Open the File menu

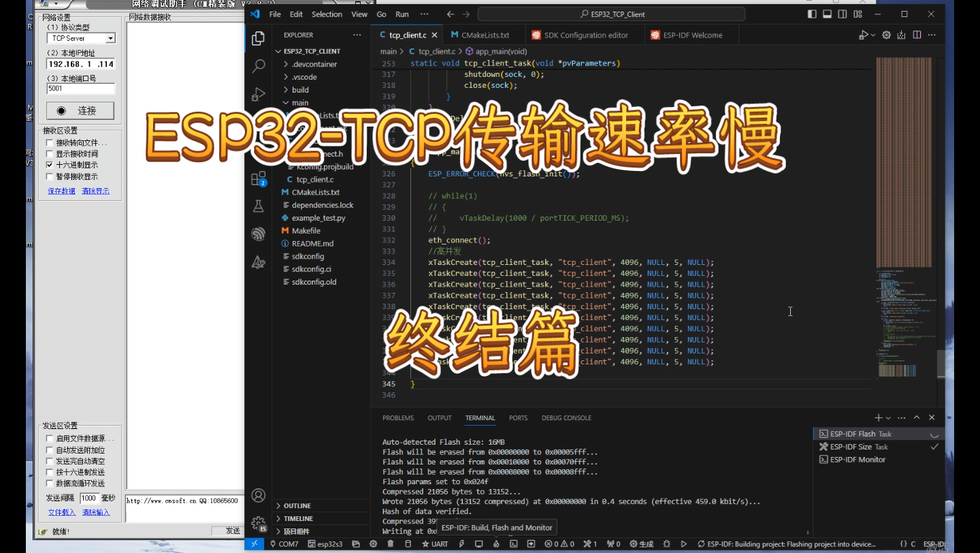pos(275,14)
